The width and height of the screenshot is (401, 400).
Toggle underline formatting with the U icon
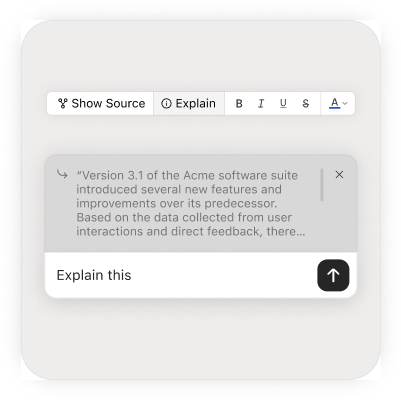(x=283, y=104)
